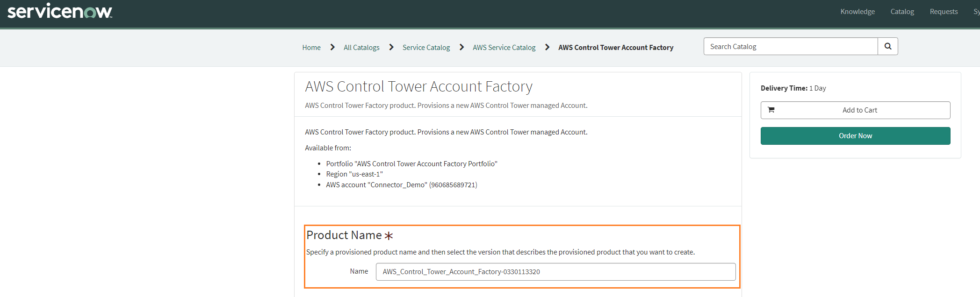Click the search magnifier button
The image size is (980, 297).
(x=888, y=46)
